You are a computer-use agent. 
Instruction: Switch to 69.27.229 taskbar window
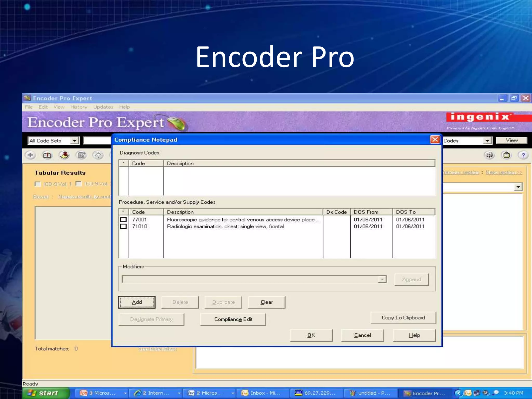(316, 393)
